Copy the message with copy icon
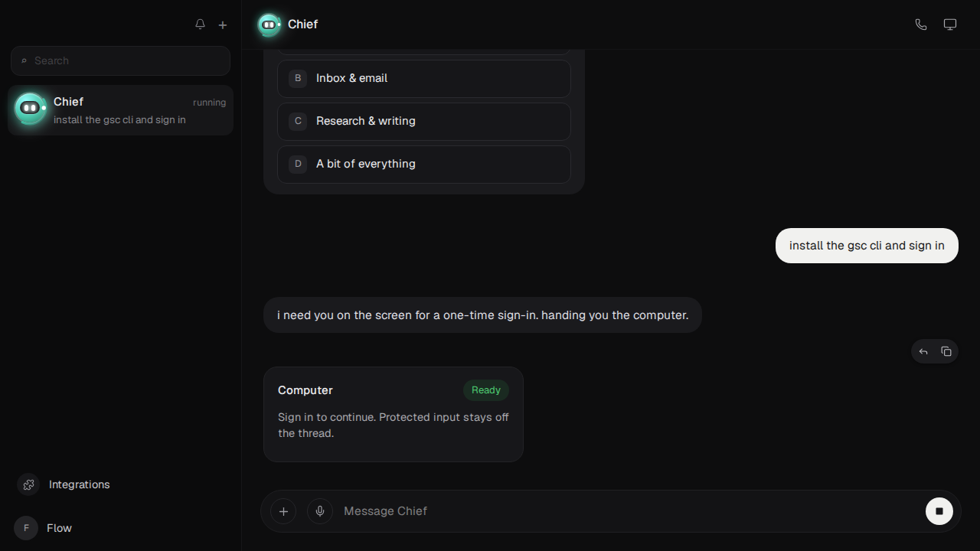This screenshot has height=551, width=980. [x=946, y=351]
